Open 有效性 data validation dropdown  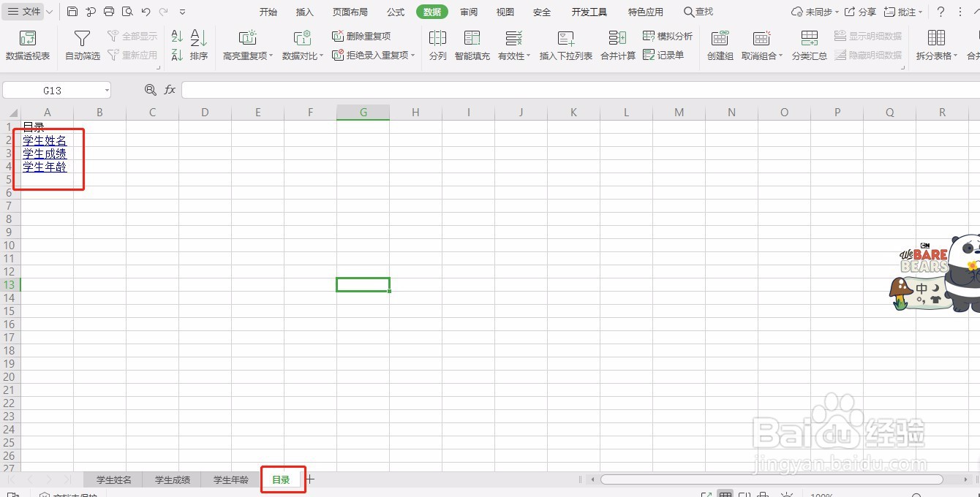coord(514,45)
